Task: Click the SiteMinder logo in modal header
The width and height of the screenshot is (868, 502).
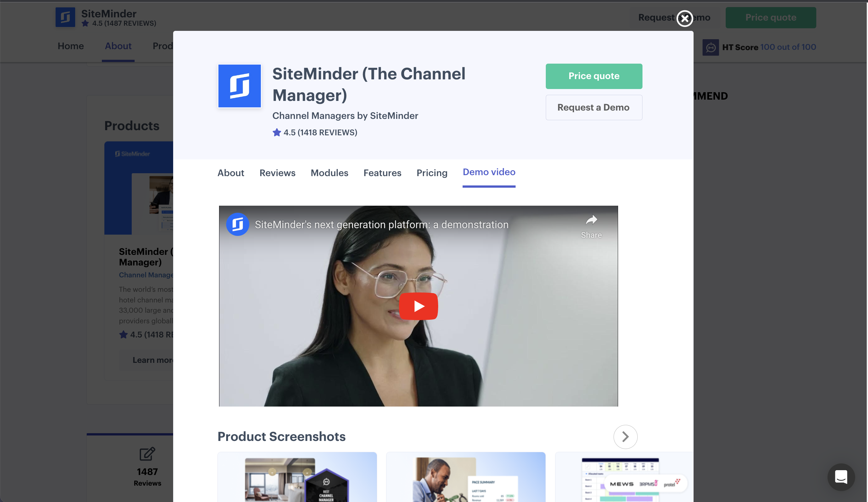Action: click(239, 86)
